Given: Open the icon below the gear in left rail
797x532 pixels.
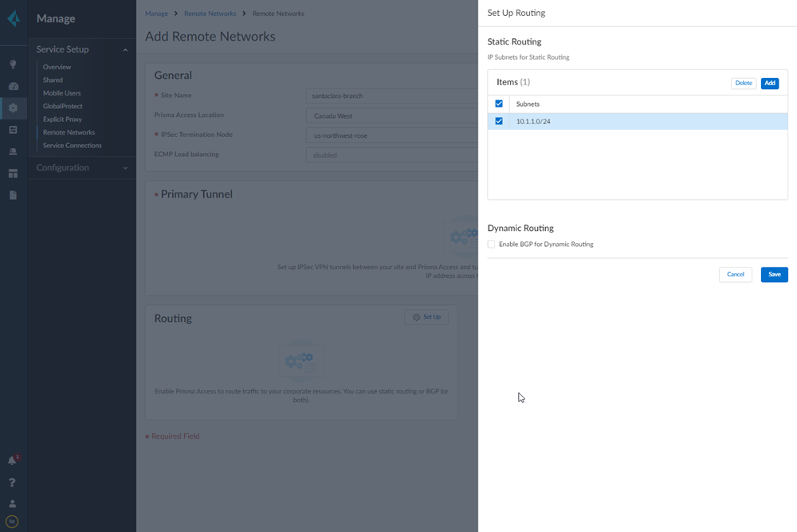Looking at the screenshot, I should click(14, 130).
